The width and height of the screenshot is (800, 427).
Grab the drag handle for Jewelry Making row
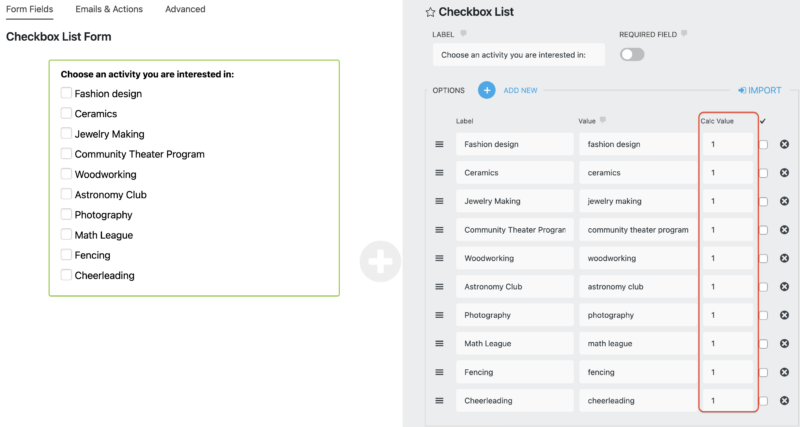click(439, 201)
